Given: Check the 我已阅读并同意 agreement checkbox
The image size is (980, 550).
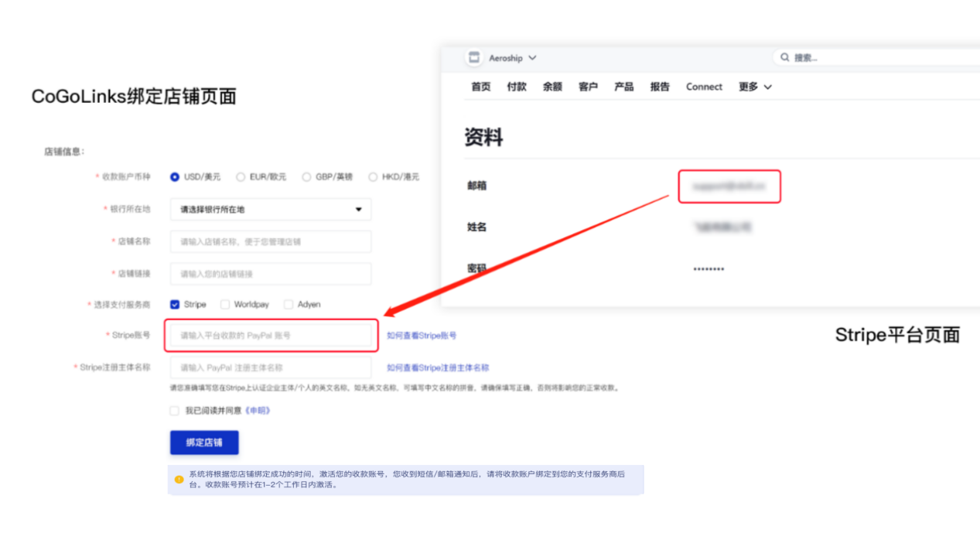Looking at the screenshot, I should coord(174,411).
